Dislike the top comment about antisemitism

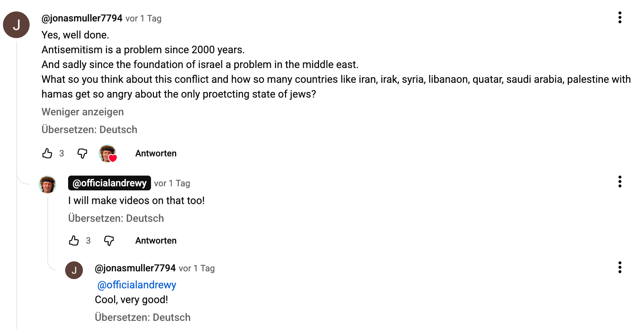pyautogui.click(x=82, y=153)
